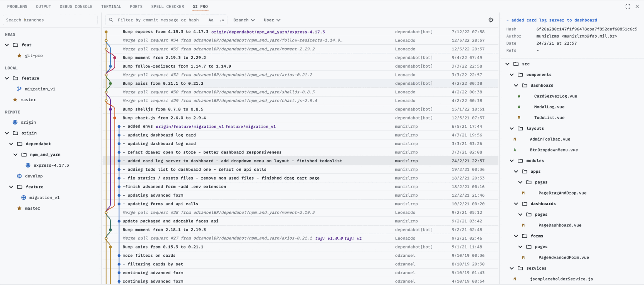Open the BtnDropdownMenu.vue file
Screen dimensions: 644x285
click(x=554, y=150)
